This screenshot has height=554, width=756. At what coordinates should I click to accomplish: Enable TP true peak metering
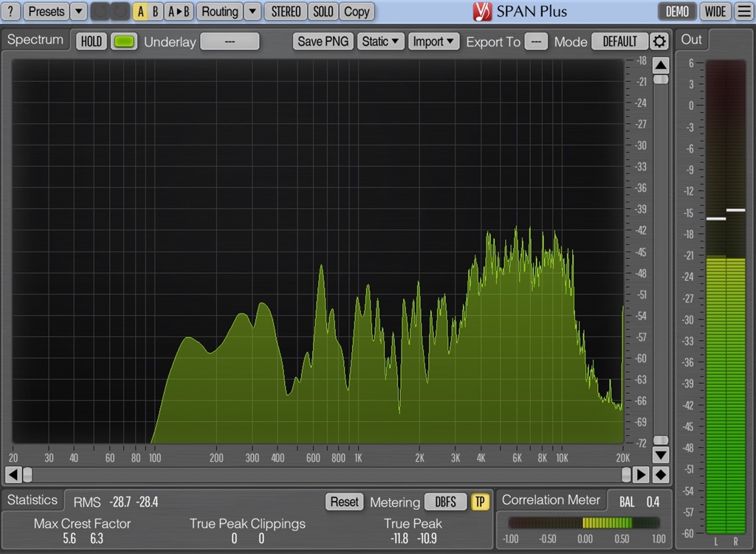(x=480, y=502)
